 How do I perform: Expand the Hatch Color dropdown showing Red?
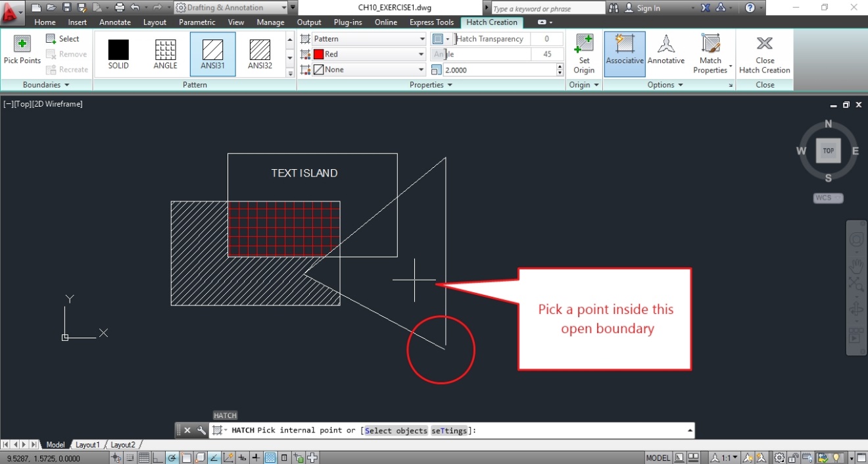[x=423, y=54]
